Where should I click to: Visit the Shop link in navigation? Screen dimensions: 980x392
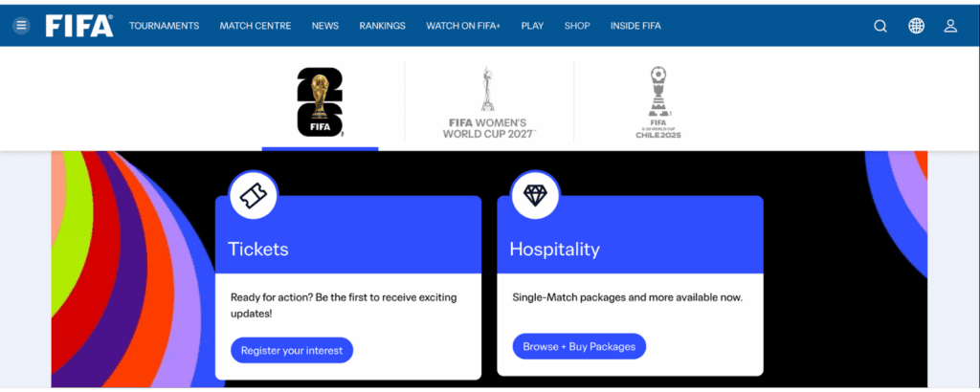(577, 26)
